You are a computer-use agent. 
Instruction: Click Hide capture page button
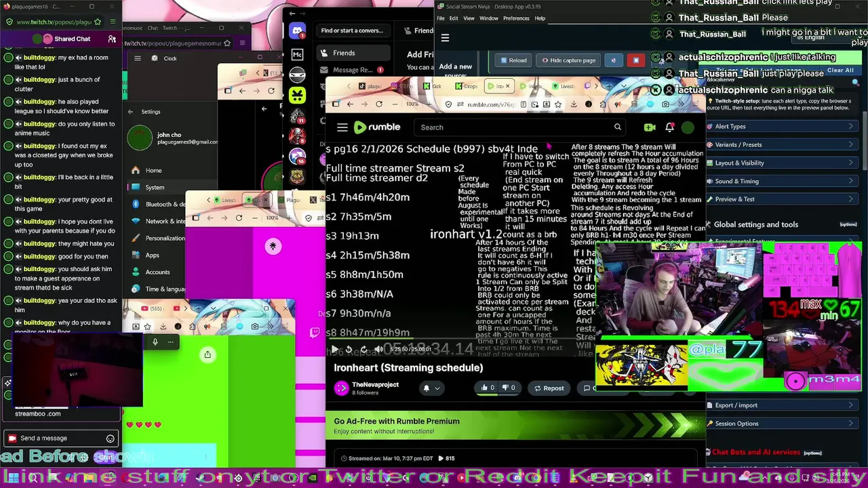tap(568, 60)
